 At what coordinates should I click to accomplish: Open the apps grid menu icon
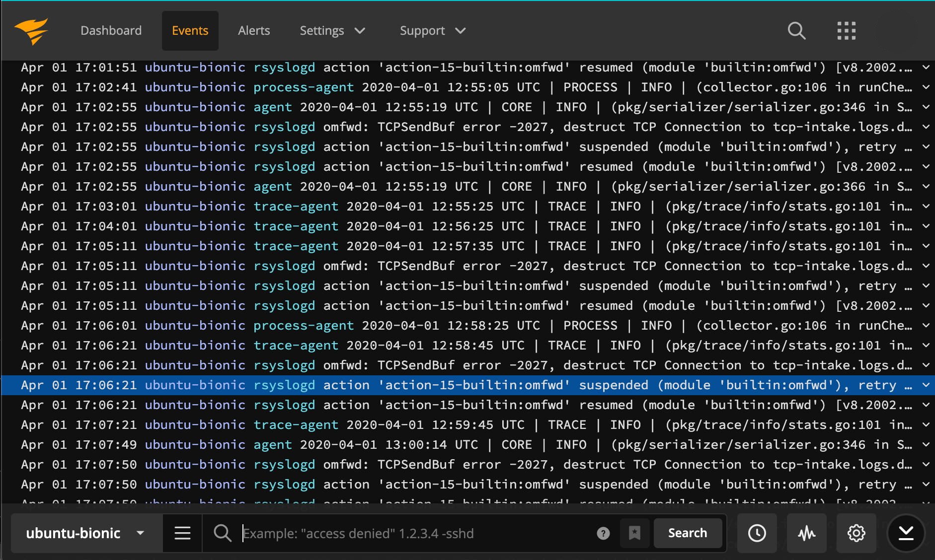(x=846, y=31)
